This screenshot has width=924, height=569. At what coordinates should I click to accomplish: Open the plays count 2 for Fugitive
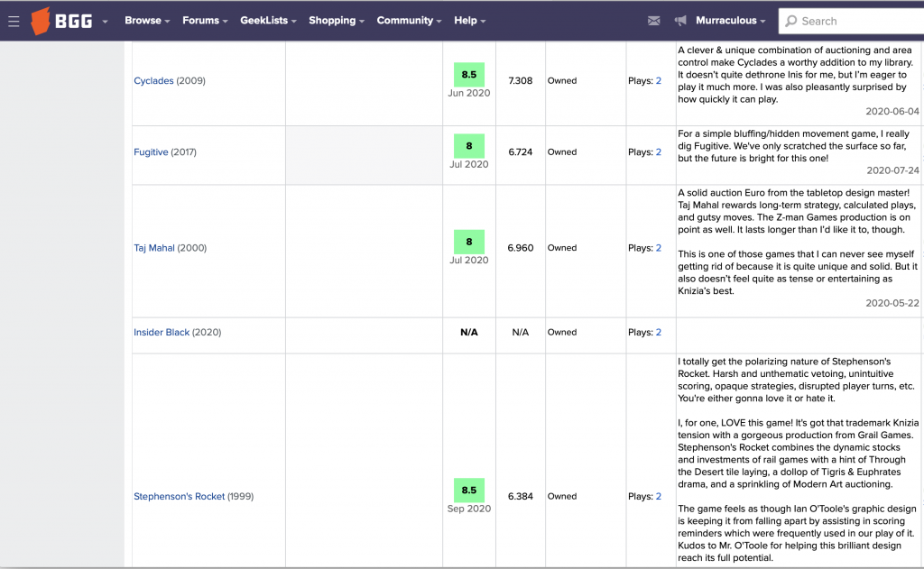point(658,152)
